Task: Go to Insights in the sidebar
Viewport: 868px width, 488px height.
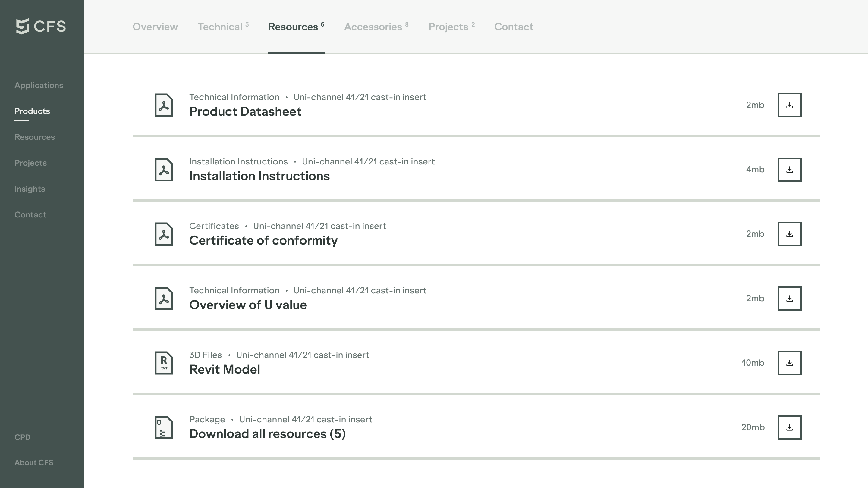Action: tap(30, 189)
